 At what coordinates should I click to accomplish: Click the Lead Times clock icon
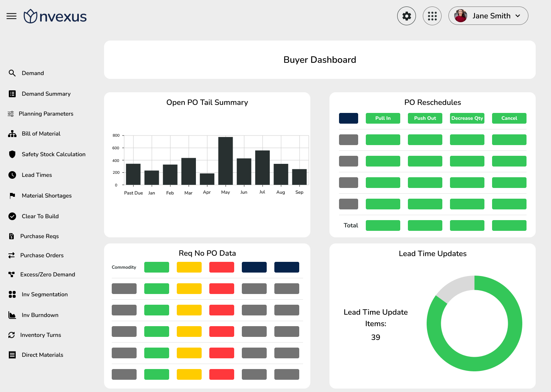pos(12,175)
